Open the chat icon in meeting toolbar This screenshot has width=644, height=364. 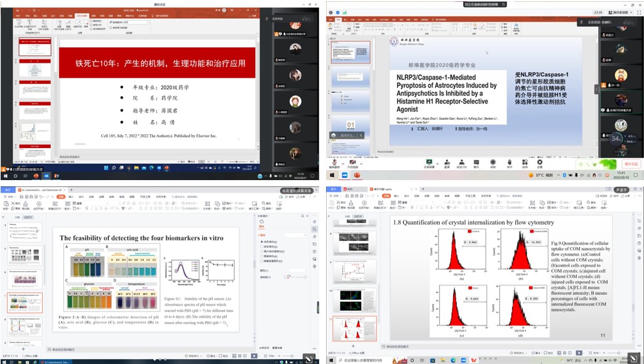476,163
